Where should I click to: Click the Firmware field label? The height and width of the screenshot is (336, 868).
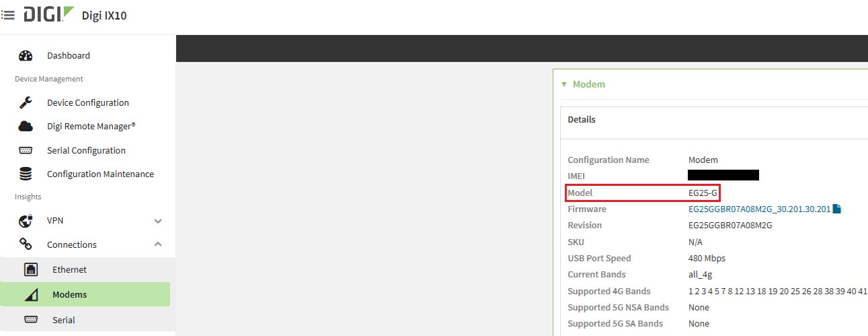point(587,209)
